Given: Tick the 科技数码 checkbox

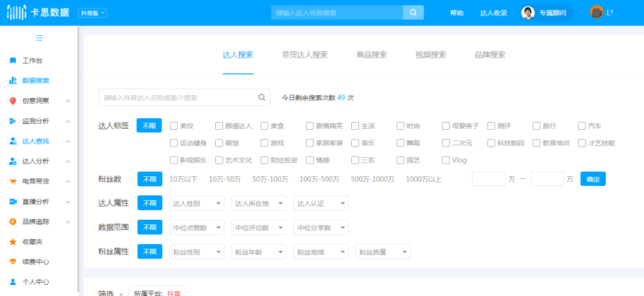Looking at the screenshot, I should 491,143.
